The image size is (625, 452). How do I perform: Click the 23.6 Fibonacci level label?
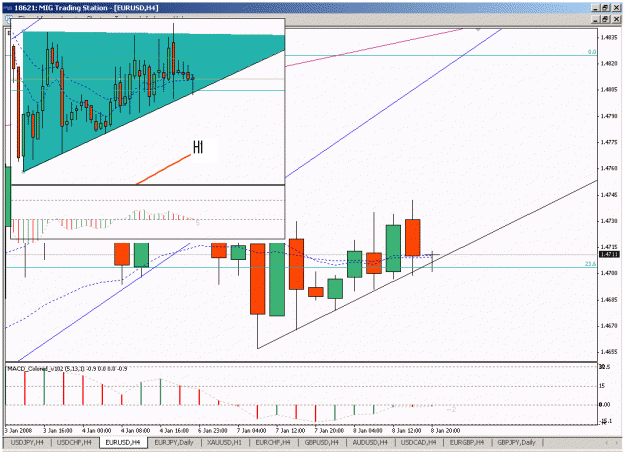click(x=590, y=264)
